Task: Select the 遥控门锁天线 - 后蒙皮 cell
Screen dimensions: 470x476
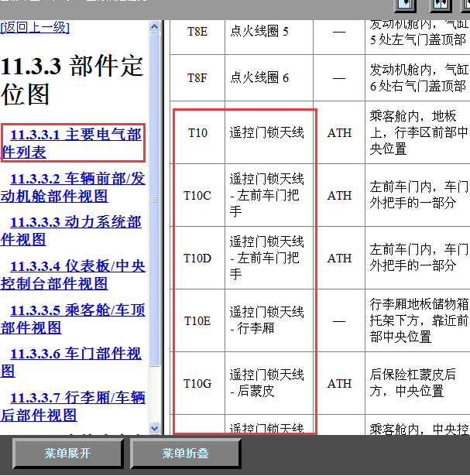Action: pos(269,383)
